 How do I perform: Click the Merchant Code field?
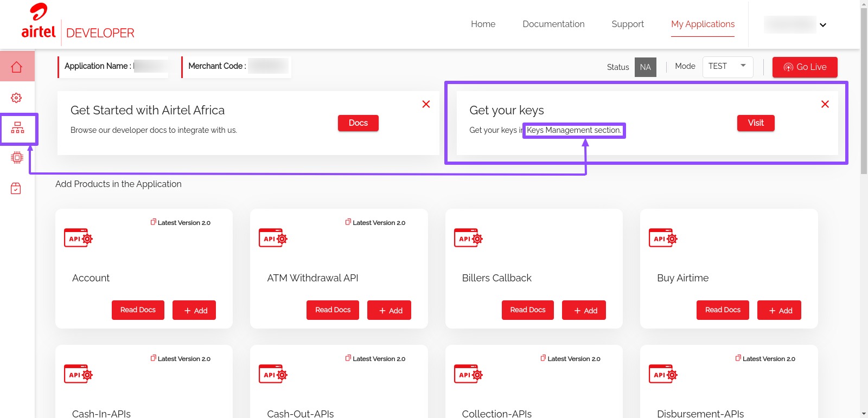click(237, 67)
